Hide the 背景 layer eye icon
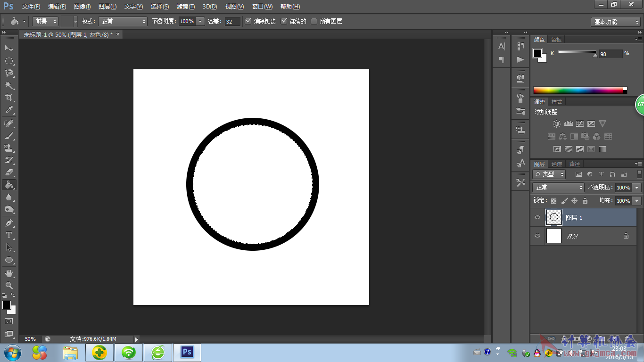The width and height of the screenshot is (644, 362). [x=537, y=236]
